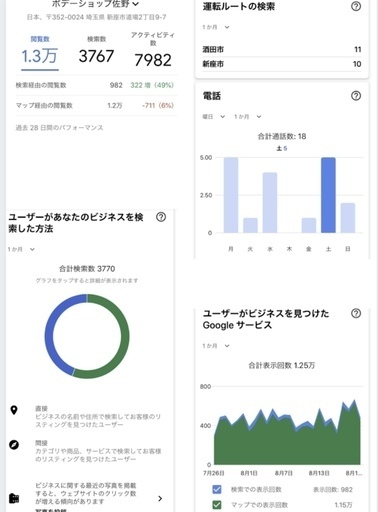Click the Wednesday 水 call bar
Screen dimensions: 378x512
(x=270, y=203)
